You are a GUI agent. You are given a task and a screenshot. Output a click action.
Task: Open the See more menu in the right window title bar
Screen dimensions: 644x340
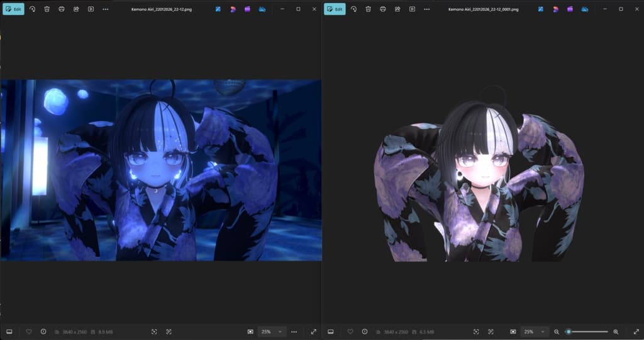427,9
